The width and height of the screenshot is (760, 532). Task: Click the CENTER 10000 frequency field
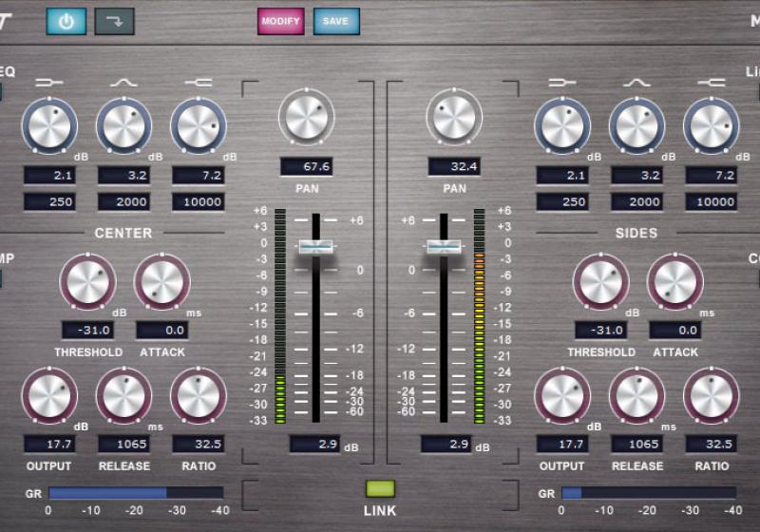(199, 201)
